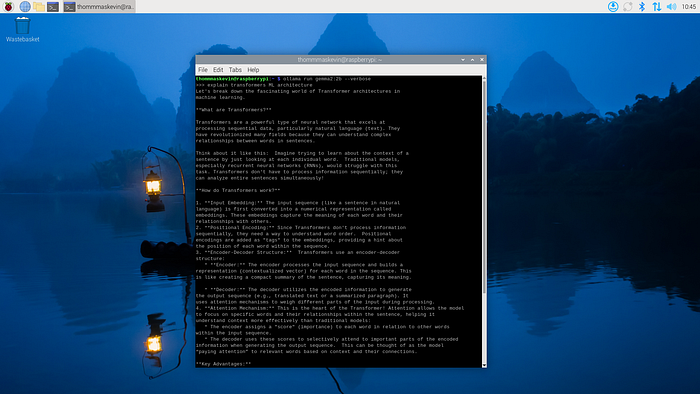Launch the terminal from the taskbar launcher
Screen dimensions: 700x394
pyautogui.click(x=53, y=7)
